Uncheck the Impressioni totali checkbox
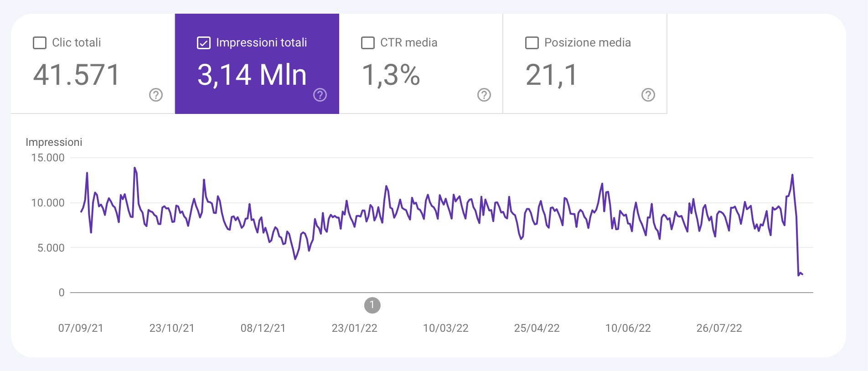This screenshot has width=868, height=371. (203, 43)
